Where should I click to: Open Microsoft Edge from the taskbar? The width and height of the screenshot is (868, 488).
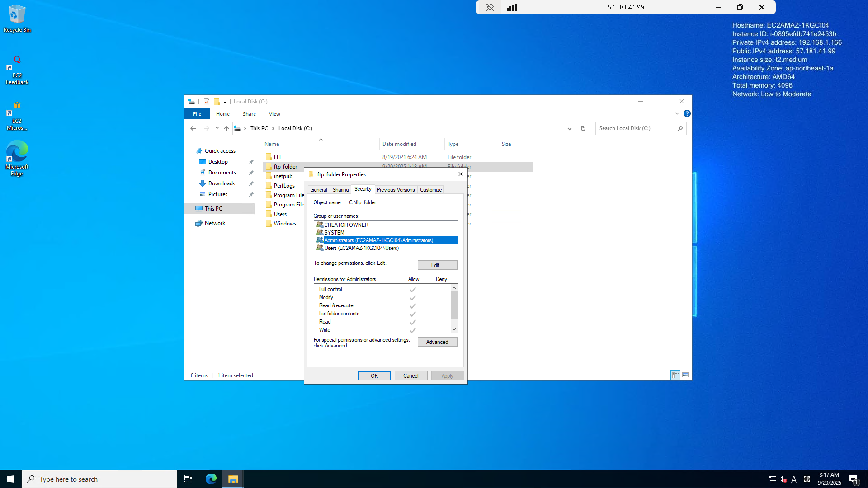211,479
